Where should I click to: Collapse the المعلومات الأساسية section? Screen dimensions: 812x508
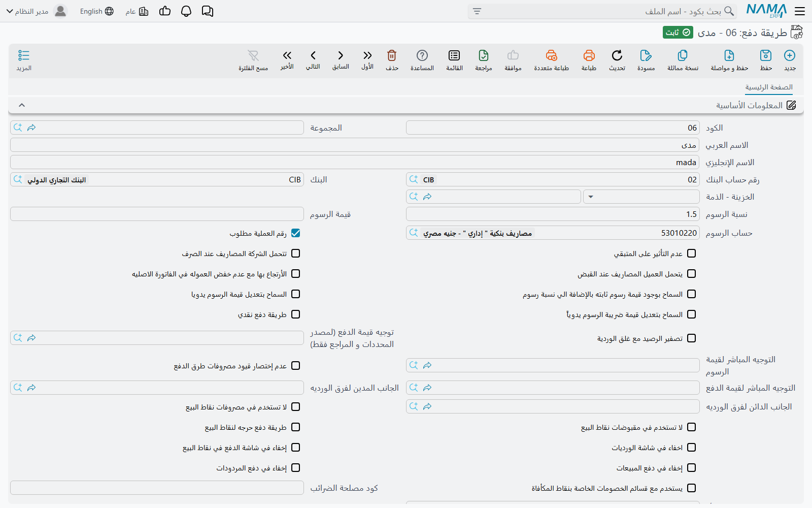coord(22,105)
